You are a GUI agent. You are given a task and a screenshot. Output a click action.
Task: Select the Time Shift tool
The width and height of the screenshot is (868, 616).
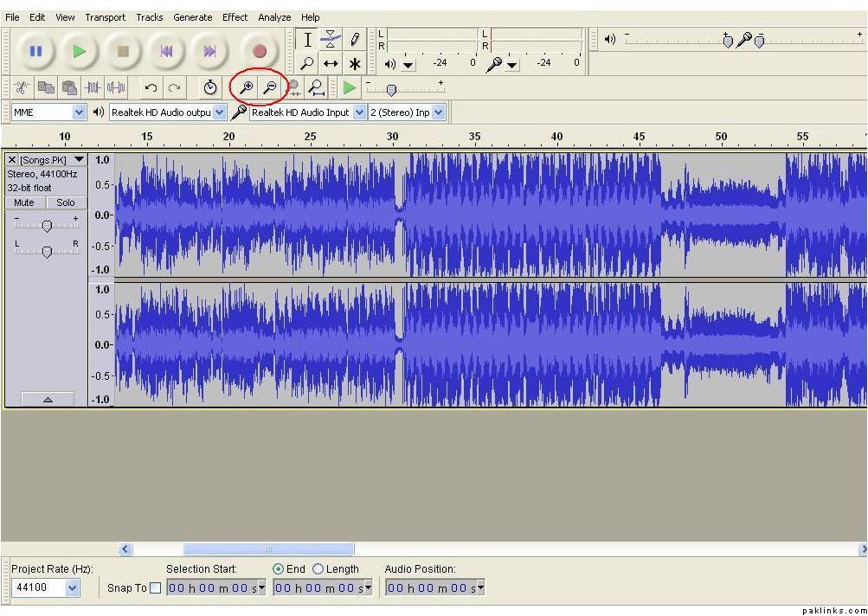pyautogui.click(x=331, y=63)
